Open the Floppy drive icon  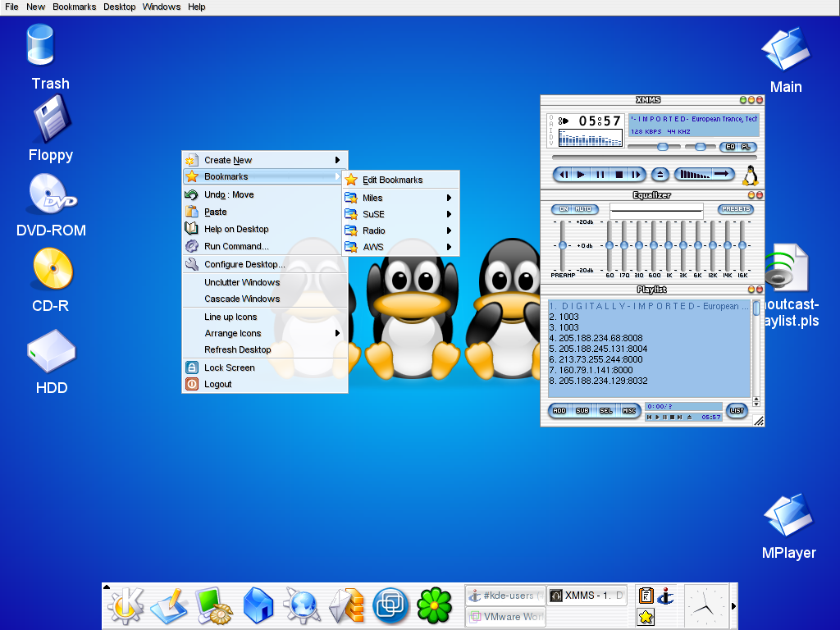click(x=52, y=118)
